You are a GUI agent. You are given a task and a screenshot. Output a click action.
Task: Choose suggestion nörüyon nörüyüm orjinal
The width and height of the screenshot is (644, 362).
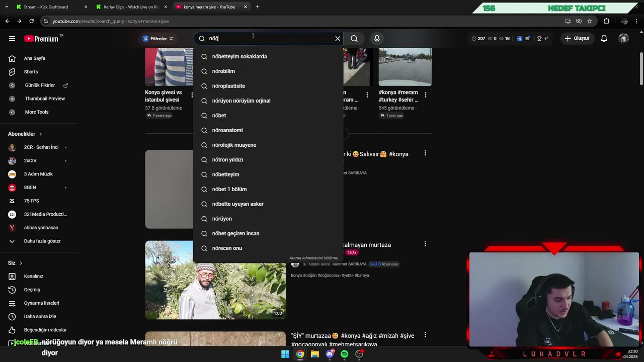[268, 101]
